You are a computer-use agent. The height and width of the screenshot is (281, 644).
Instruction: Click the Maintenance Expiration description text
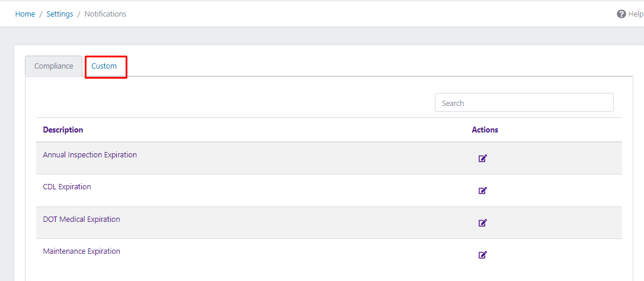[81, 251]
